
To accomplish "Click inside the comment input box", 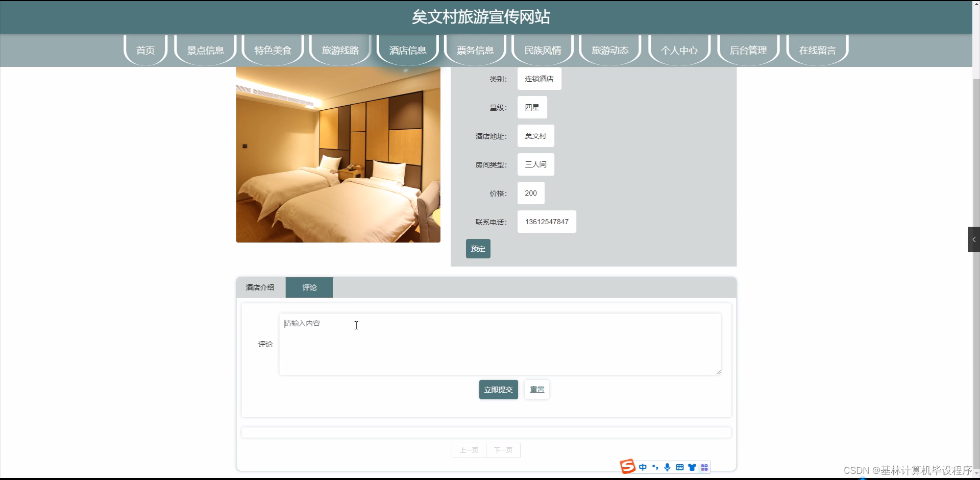I will 500,343.
